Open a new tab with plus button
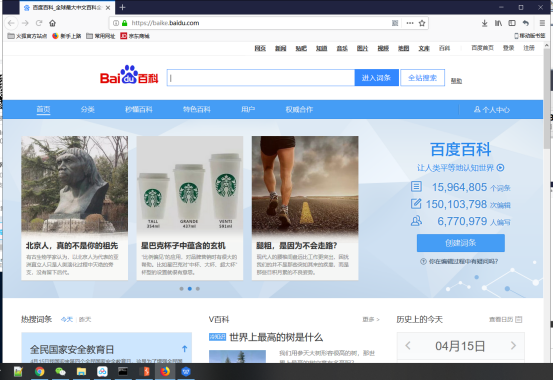Viewport: 554px width, 381px height. (122, 7)
